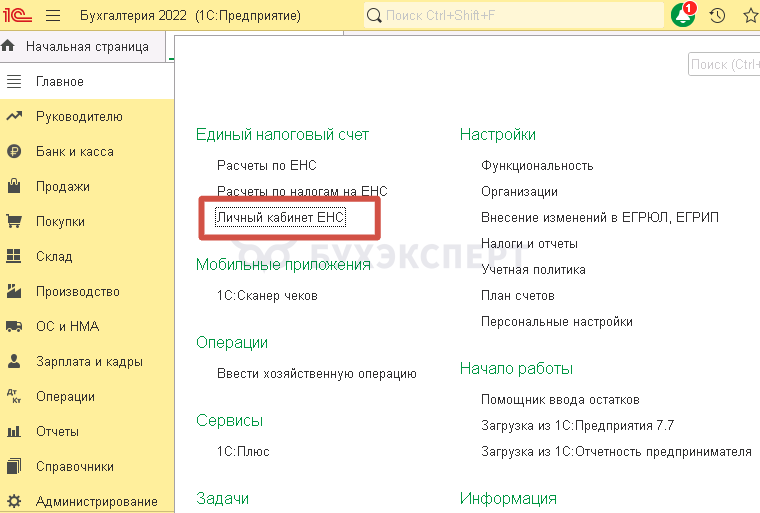This screenshot has height=513, width=760.
Task: Open Ввести хозяйственную операцию
Action: click(x=317, y=373)
